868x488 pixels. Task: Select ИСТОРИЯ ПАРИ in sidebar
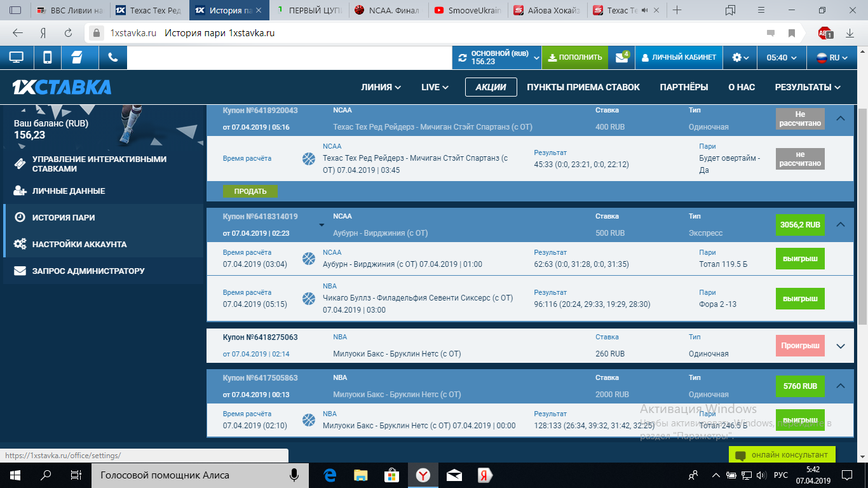(x=103, y=217)
